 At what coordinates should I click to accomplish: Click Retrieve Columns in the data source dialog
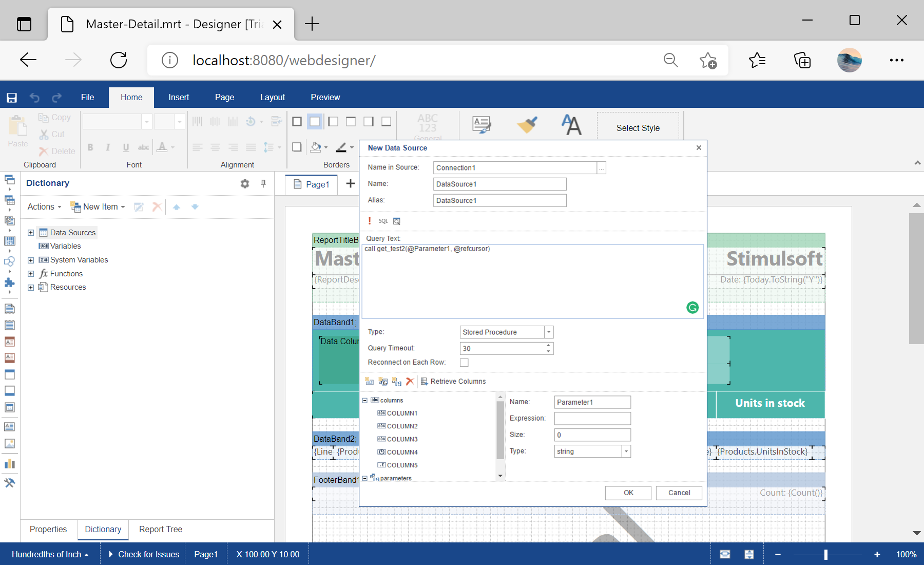454,381
